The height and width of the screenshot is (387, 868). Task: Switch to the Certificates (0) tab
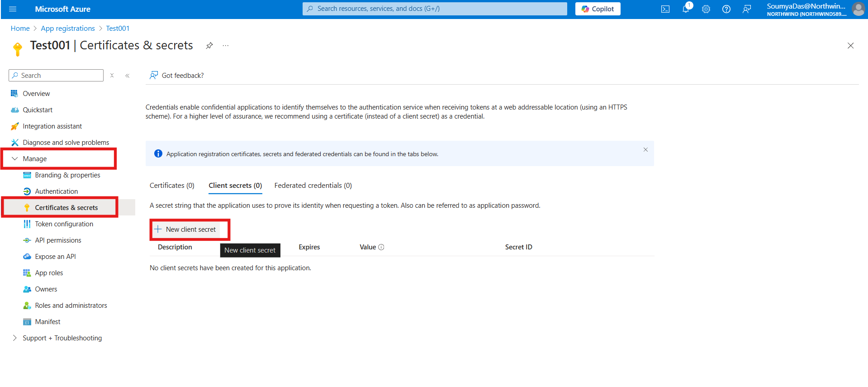[x=172, y=186]
